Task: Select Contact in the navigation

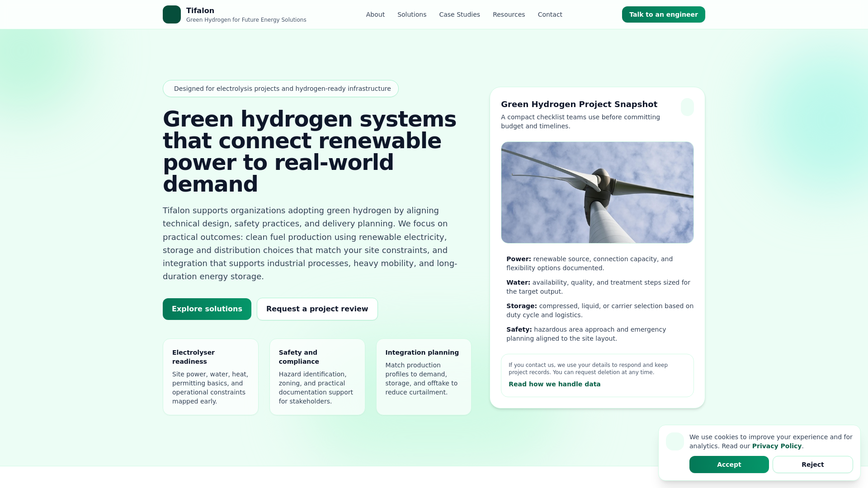Action: point(550,14)
